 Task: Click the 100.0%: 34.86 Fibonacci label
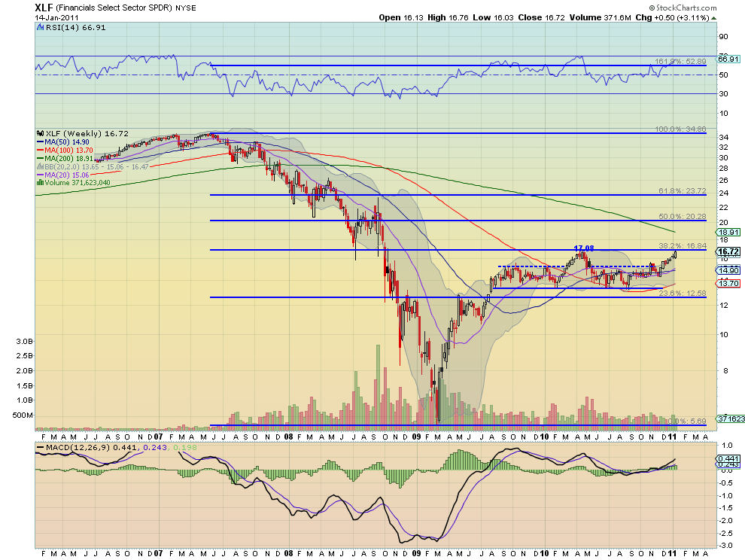680,129
